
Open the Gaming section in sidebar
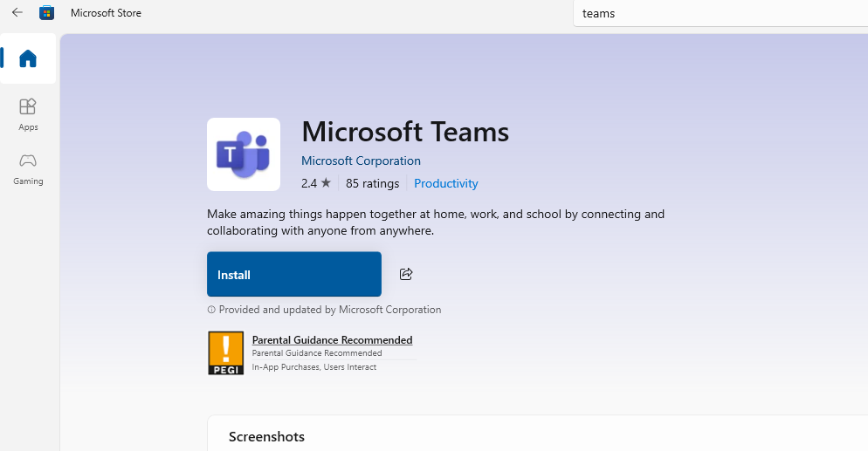(28, 168)
